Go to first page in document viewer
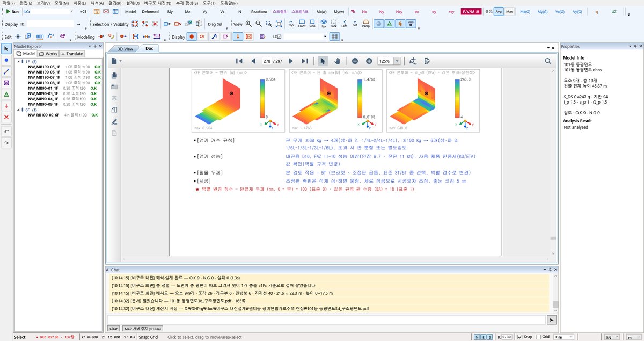The width and height of the screenshot is (644, 341). point(239,61)
